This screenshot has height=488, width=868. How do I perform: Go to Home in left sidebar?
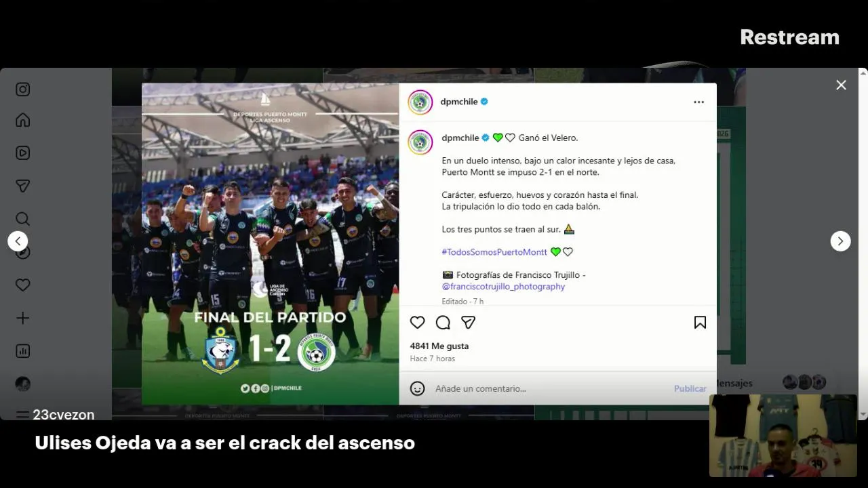click(x=22, y=120)
